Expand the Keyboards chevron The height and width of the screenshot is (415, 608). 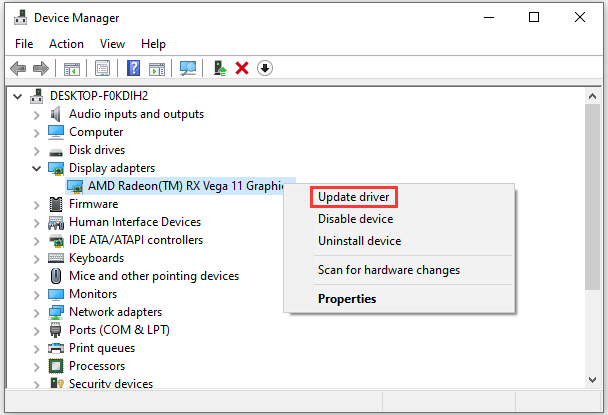36,259
